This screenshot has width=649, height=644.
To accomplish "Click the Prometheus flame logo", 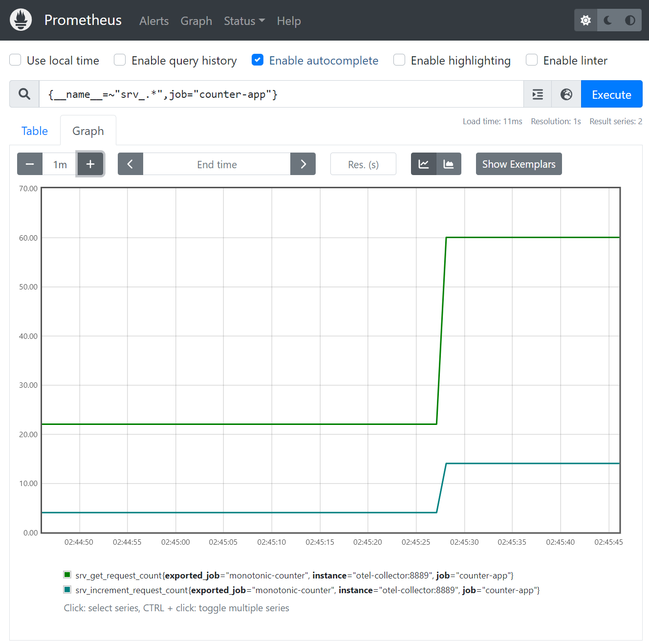I will (x=21, y=20).
